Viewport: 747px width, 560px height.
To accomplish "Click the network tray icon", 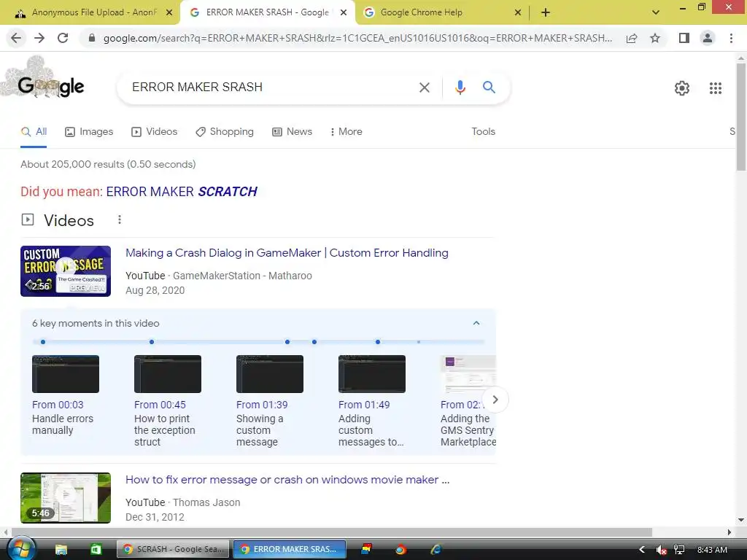I will pos(679,550).
